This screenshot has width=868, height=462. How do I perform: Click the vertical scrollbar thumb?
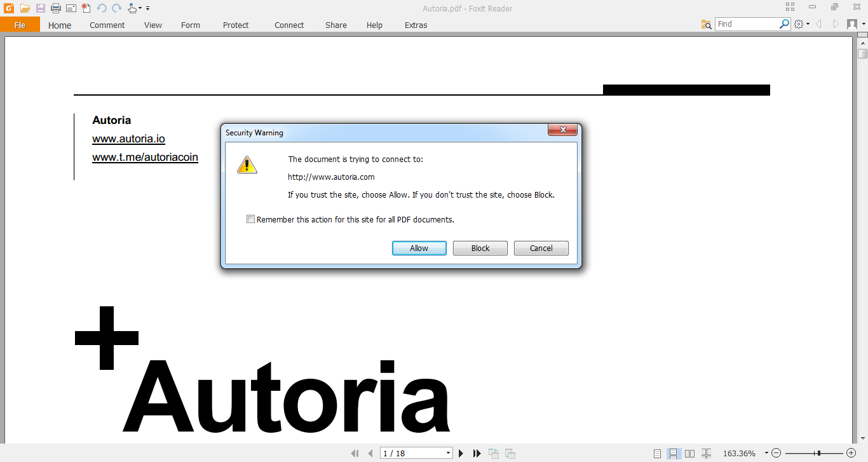[862, 53]
